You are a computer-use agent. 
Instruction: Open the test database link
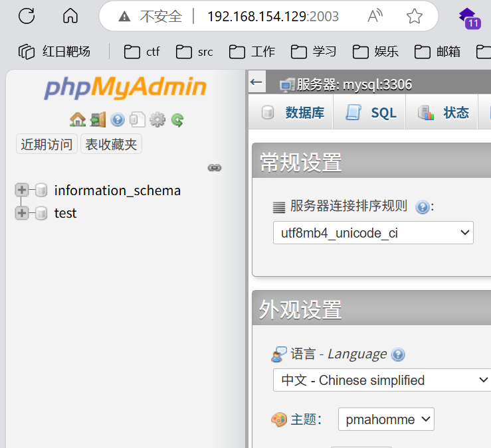(66, 213)
